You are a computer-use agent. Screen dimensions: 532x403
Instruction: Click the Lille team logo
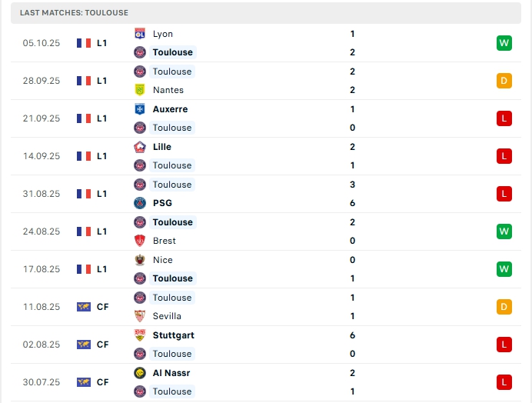tap(140, 147)
